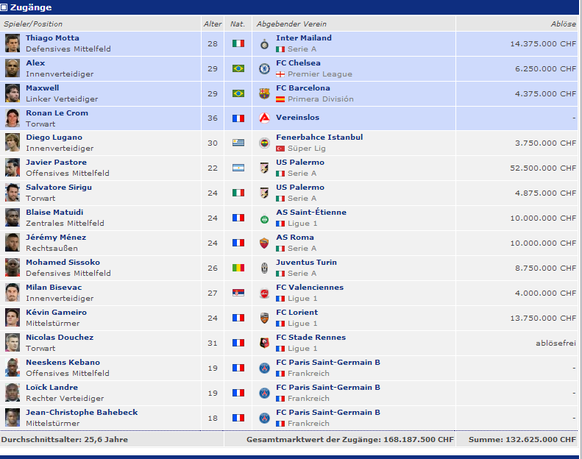582x459 pixels.
Task: Click the Abgebender Verein column header
Action: pos(291,24)
